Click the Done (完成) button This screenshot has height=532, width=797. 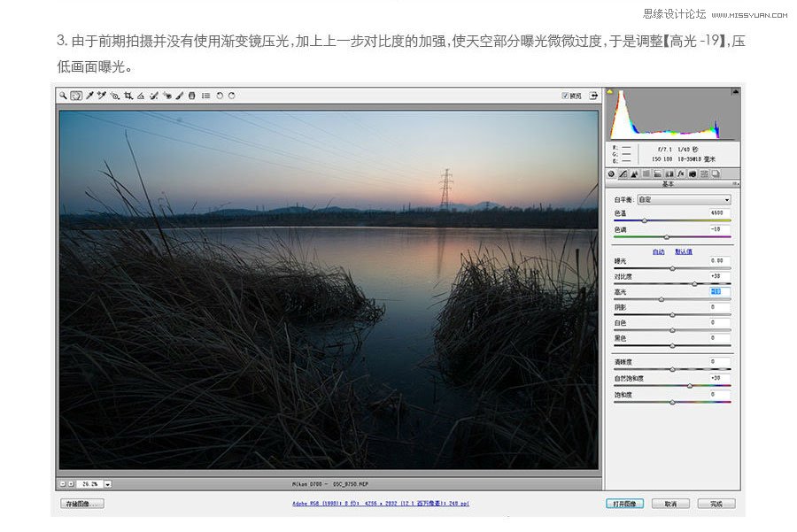click(x=716, y=504)
